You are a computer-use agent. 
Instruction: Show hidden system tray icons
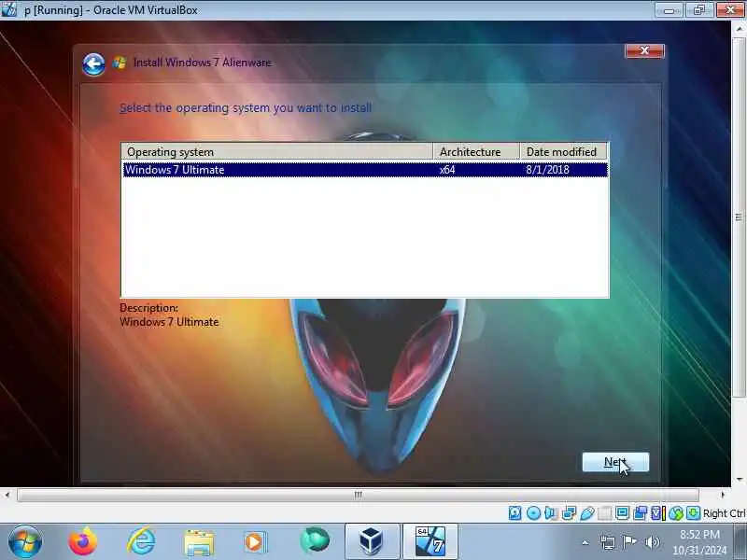coord(585,542)
